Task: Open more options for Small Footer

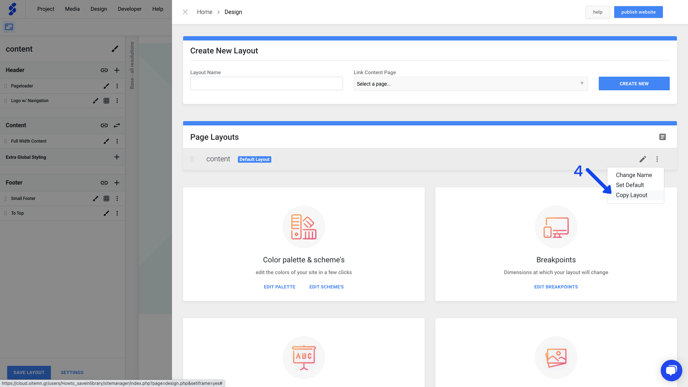Action: pos(117,198)
